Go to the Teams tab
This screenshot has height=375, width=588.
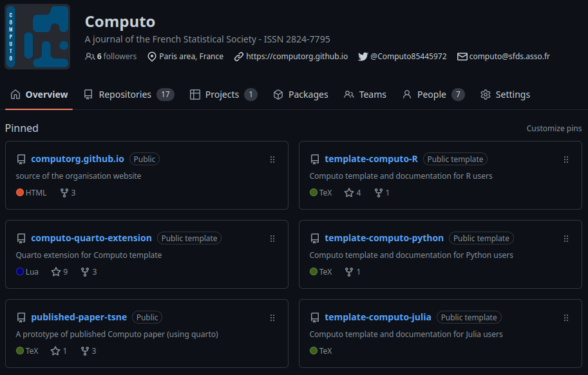coord(365,95)
